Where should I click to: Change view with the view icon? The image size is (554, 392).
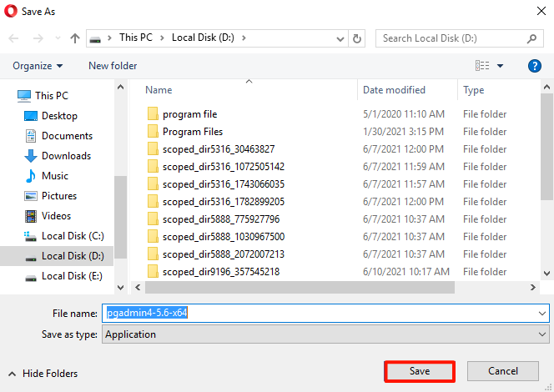tap(482, 66)
